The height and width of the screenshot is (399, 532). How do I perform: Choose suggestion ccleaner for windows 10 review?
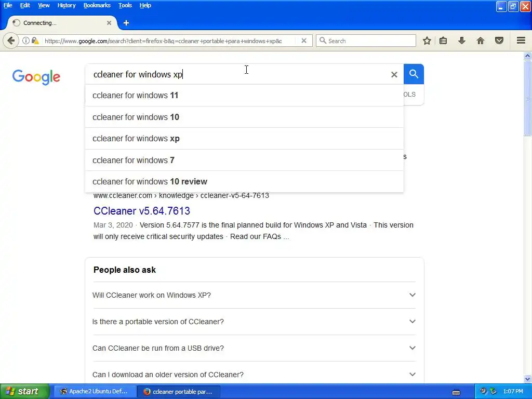tap(244, 181)
